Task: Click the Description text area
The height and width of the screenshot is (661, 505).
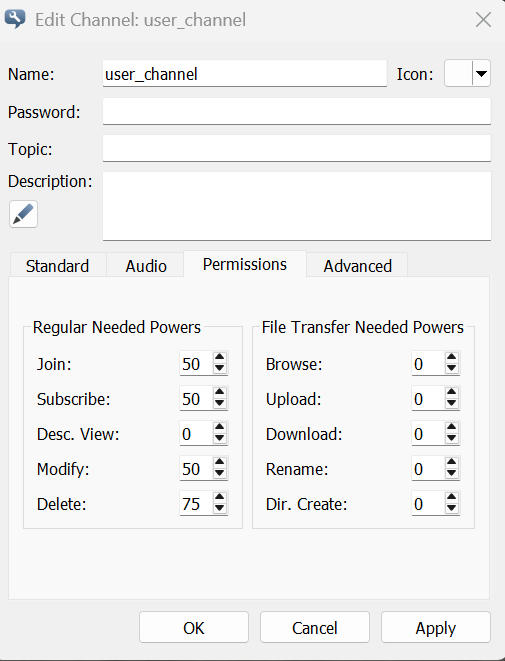Action: pyautogui.click(x=297, y=206)
